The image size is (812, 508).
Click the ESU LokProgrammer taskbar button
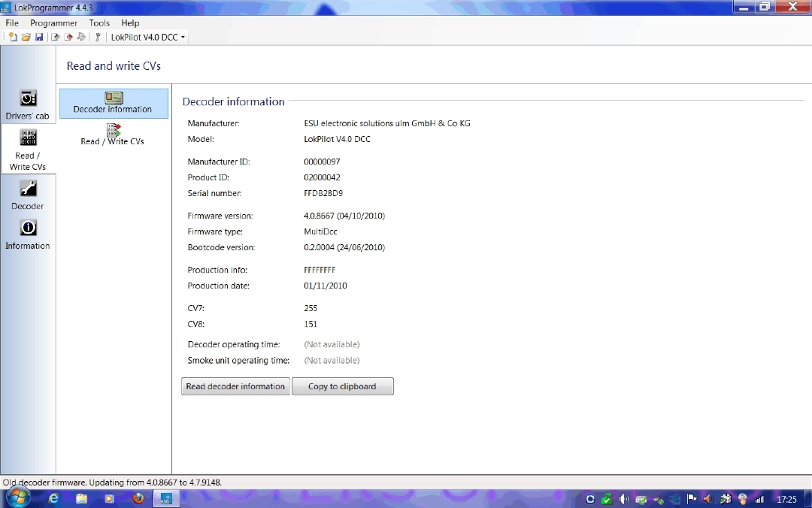166,499
